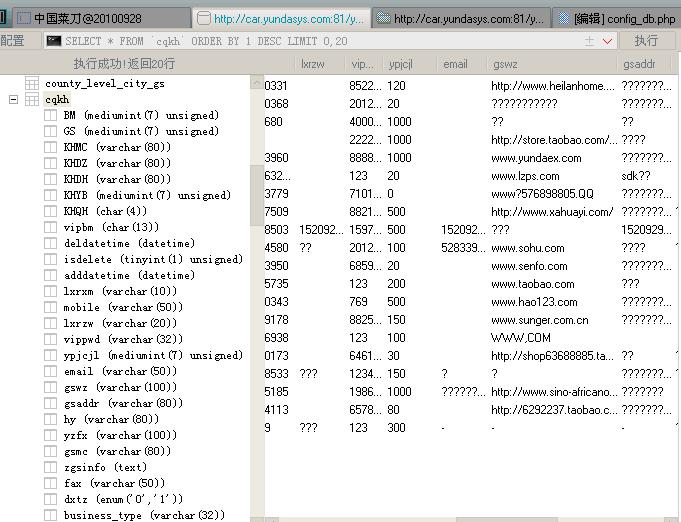Viewport: 681px width, 522px height.
Task: Select the zgsinfo (text) tree row
Action: pyautogui.click(x=105, y=467)
